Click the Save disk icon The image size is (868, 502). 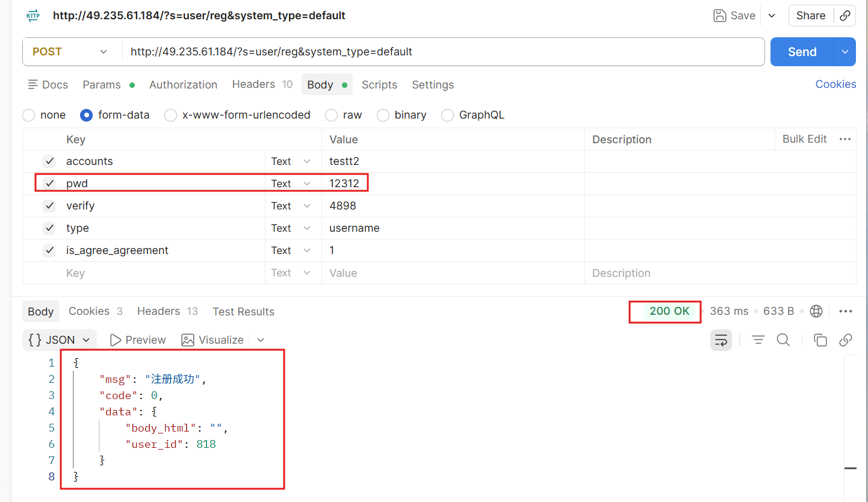pos(719,16)
